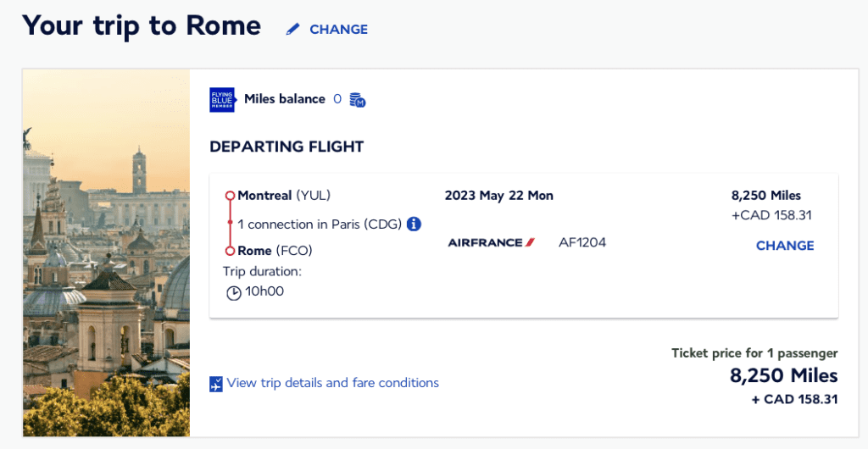Click flight number AF1204

[x=582, y=243]
